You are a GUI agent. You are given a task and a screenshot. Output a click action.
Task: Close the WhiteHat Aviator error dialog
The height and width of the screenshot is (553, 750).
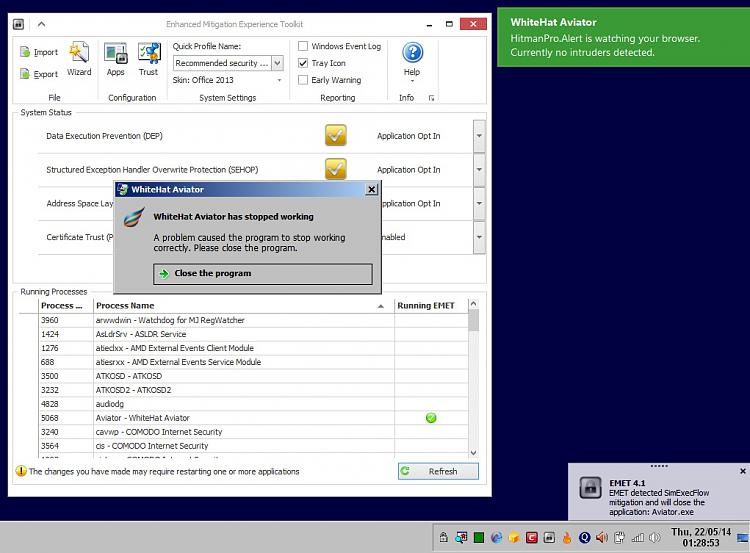(x=372, y=189)
